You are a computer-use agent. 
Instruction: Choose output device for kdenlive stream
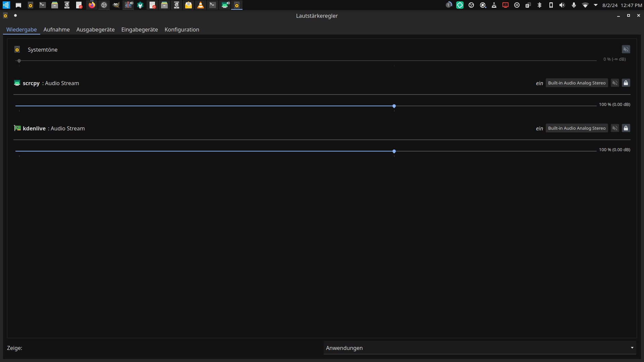tap(577, 128)
